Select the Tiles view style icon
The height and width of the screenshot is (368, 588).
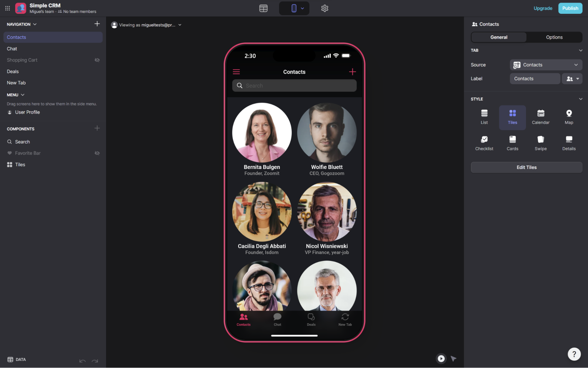click(513, 117)
